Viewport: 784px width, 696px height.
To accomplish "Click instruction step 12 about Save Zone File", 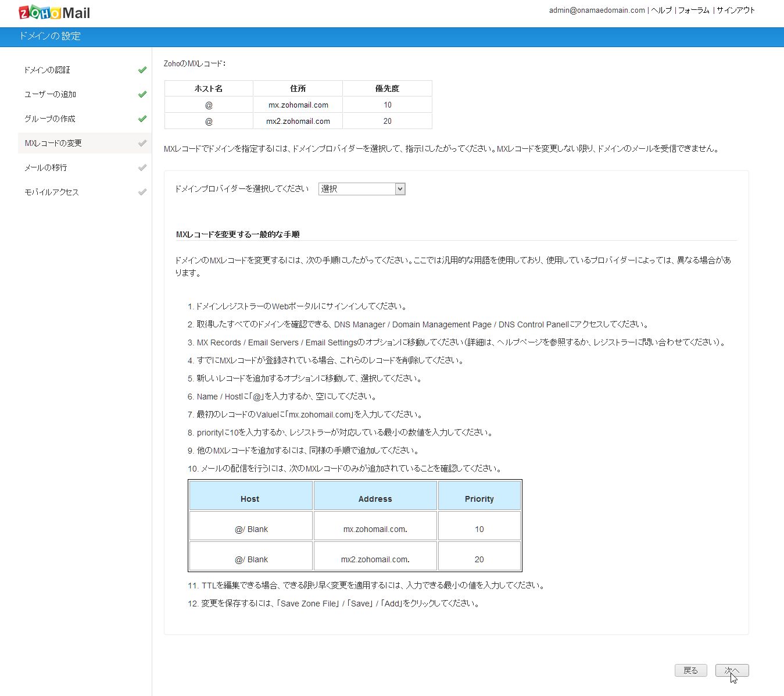I will pos(334,604).
